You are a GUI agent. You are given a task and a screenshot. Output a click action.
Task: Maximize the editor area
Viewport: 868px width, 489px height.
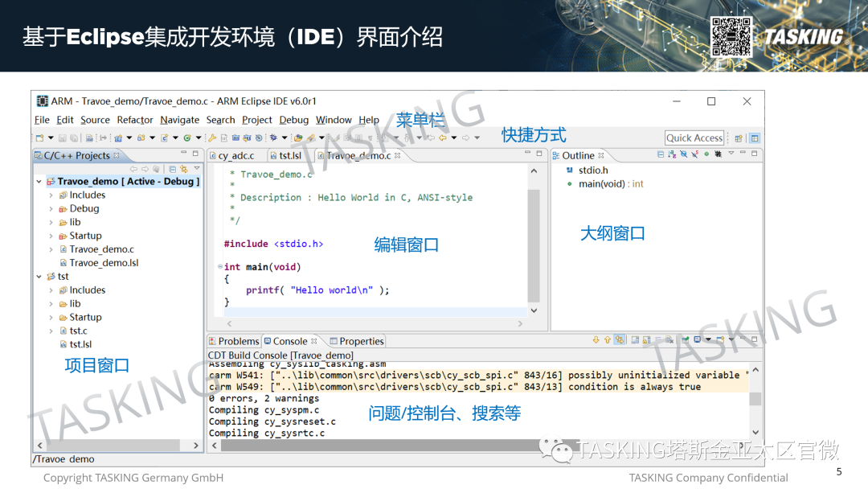point(539,154)
